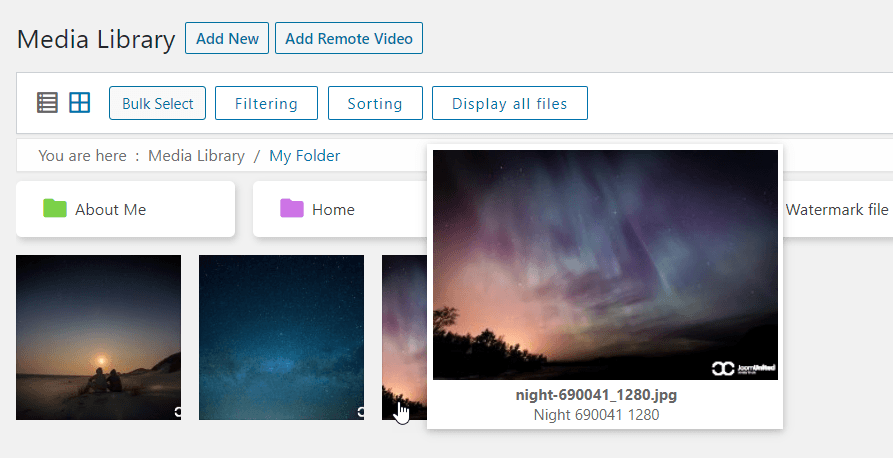Image resolution: width=893 pixels, height=458 pixels.
Task: Click the green About Me folder icon
Action: coord(55,209)
